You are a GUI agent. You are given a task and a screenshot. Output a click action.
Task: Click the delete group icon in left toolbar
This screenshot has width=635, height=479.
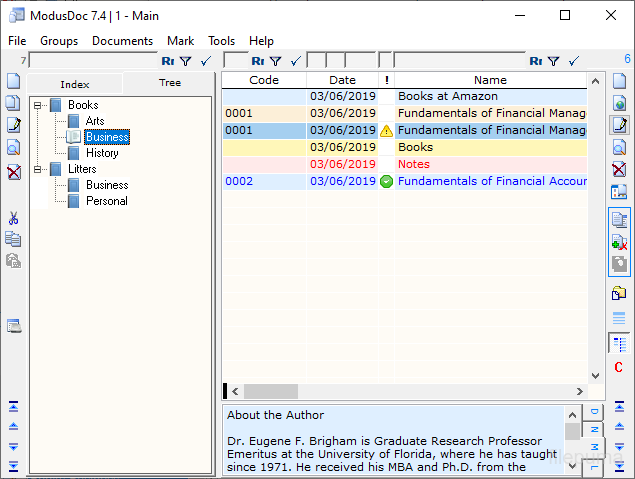[x=13, y=172]
